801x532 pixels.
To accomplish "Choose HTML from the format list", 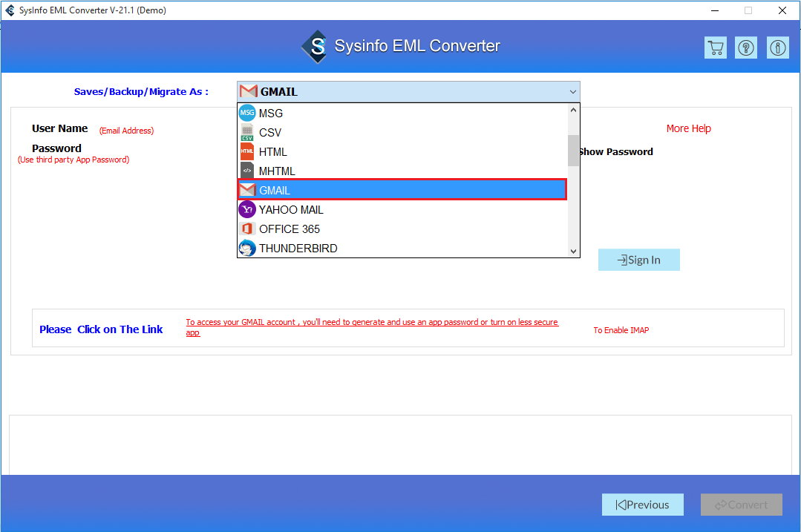I will 402,151.
